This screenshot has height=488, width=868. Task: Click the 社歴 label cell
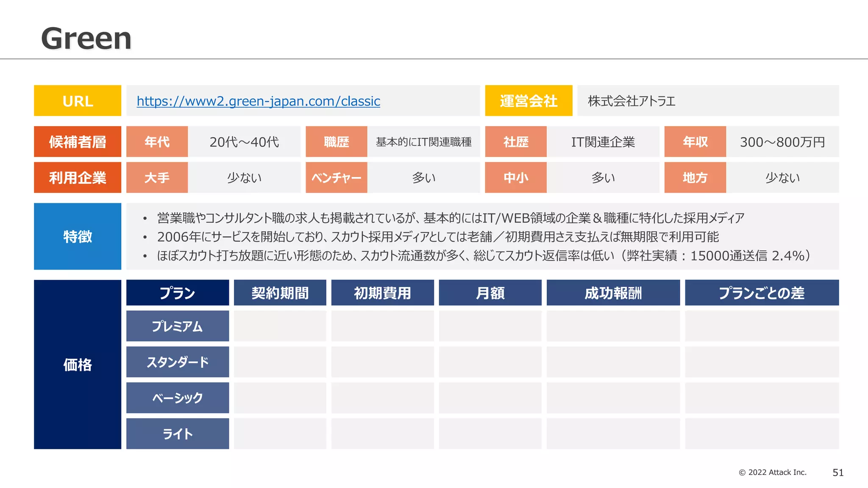pyautogui.click(x=516, y=141)
